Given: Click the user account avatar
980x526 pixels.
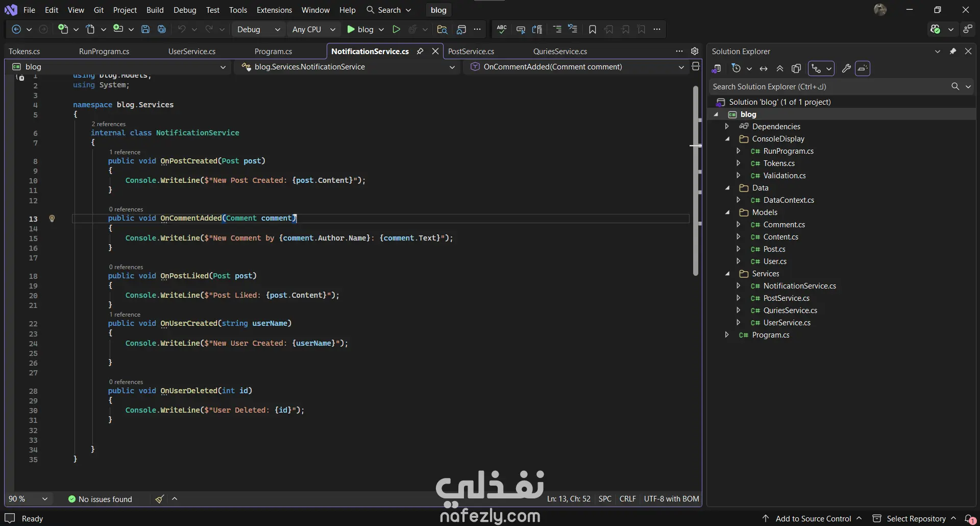Looking at the screenshot, I should (x=880, y=10).
